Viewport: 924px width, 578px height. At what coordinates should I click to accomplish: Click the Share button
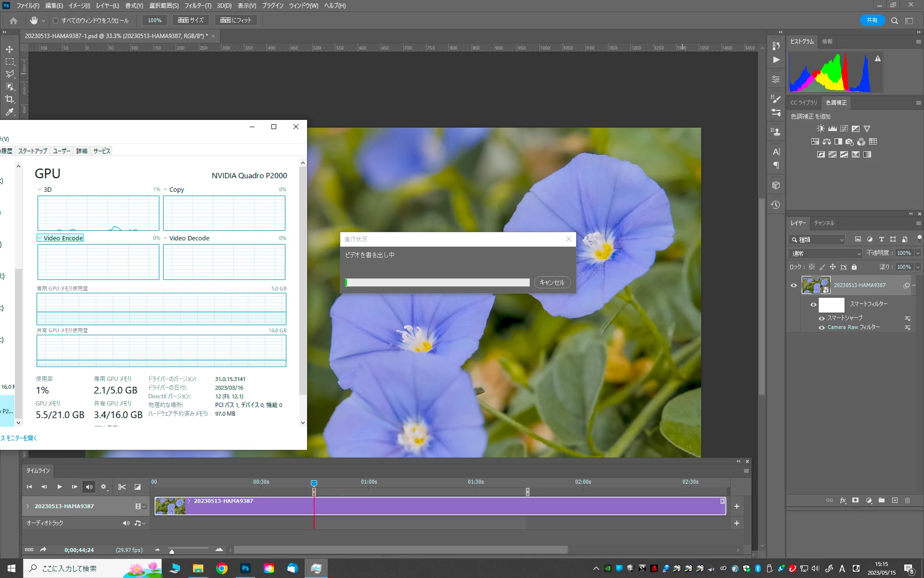tap(872, 20)
